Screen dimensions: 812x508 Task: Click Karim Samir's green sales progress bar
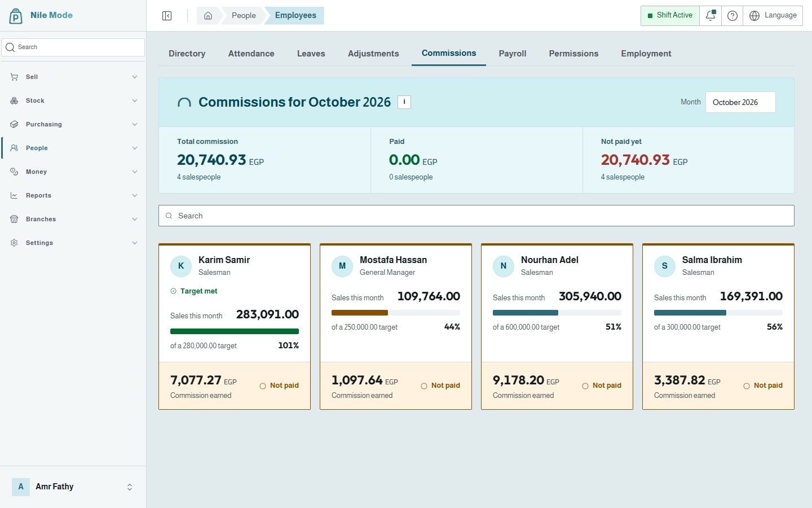[235, 331]
